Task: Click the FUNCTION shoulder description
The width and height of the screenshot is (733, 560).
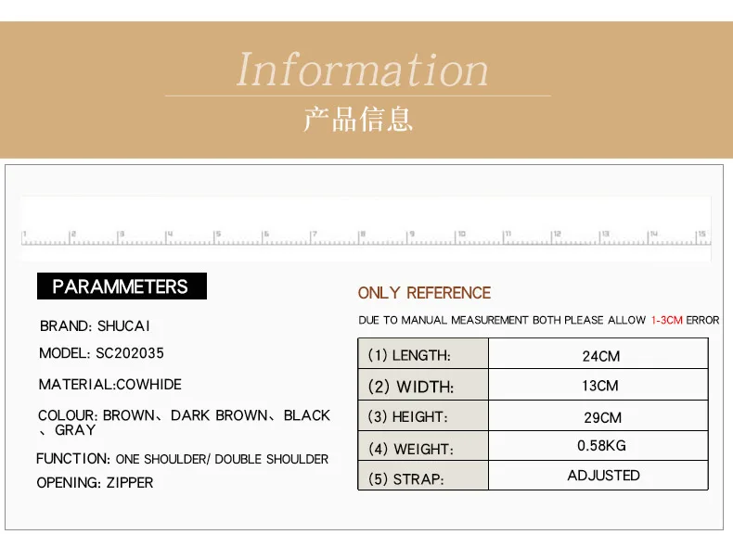Action: (182, 459)
